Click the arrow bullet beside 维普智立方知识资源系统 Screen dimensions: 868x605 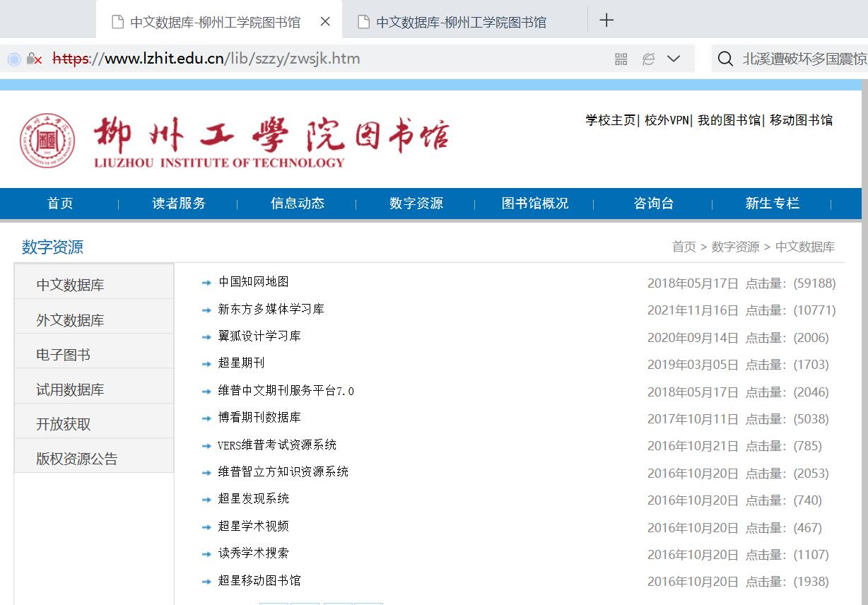[x=206, y=473]
